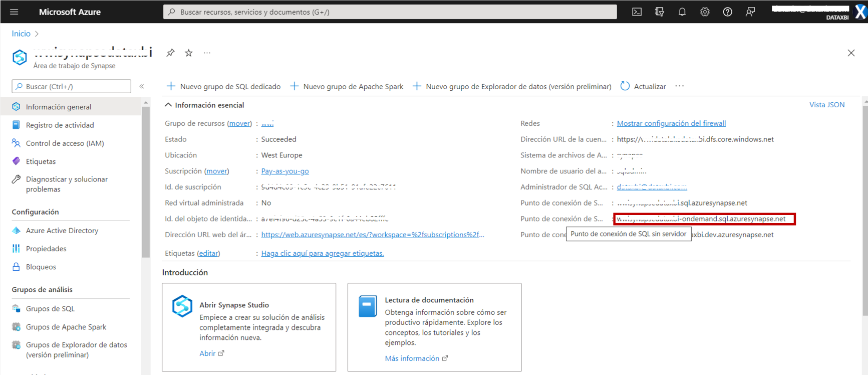
Task: Click the IAM people icon
Action: pyautogui.click(x=16, y=143)
